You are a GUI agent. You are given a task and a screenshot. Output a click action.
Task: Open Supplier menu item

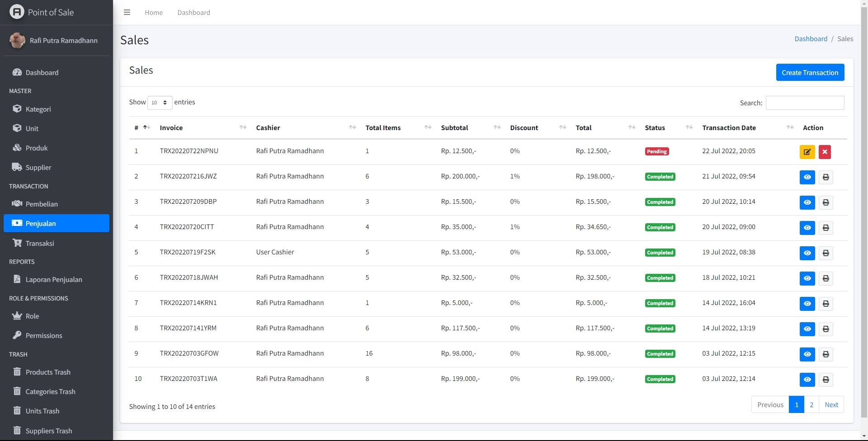click(x=57, y=167)
